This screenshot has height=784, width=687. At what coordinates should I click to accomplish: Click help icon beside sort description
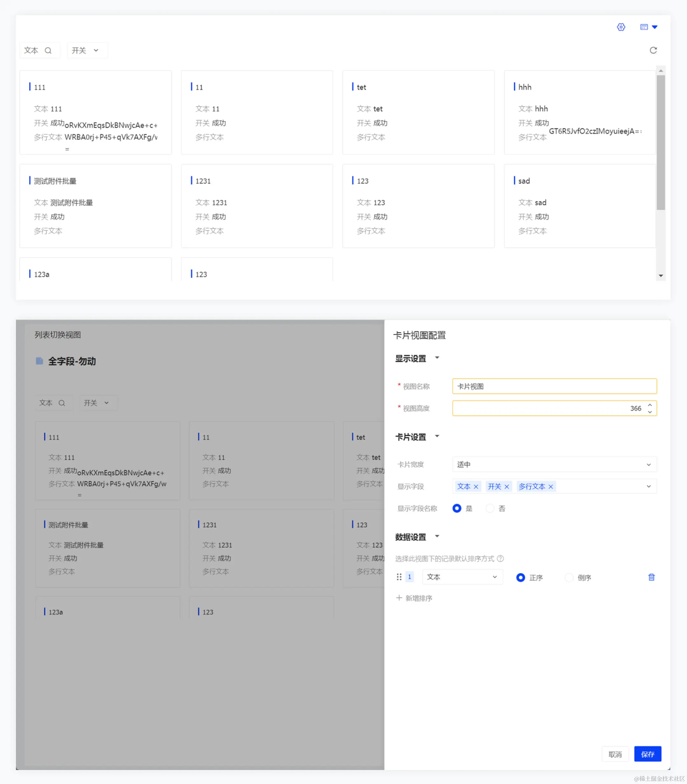[500, 558]
